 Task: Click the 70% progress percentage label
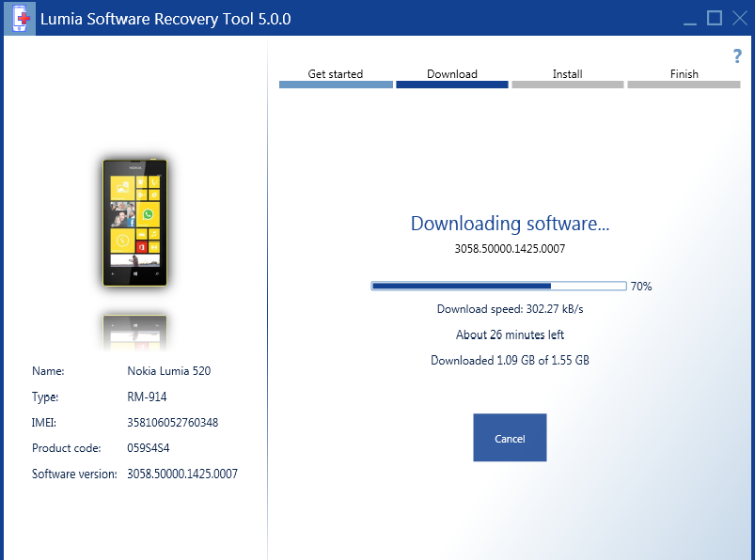pyautogui.click(x=641, y=287)
